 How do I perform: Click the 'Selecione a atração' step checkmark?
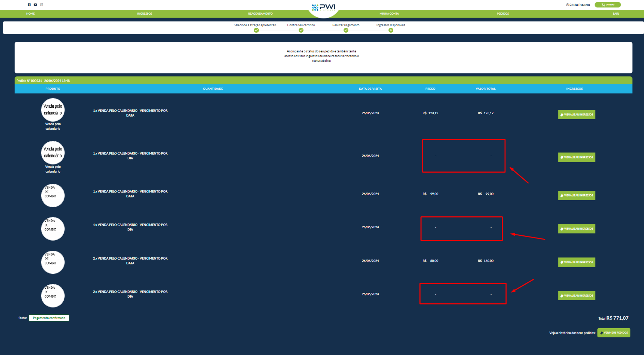(256, 30)
